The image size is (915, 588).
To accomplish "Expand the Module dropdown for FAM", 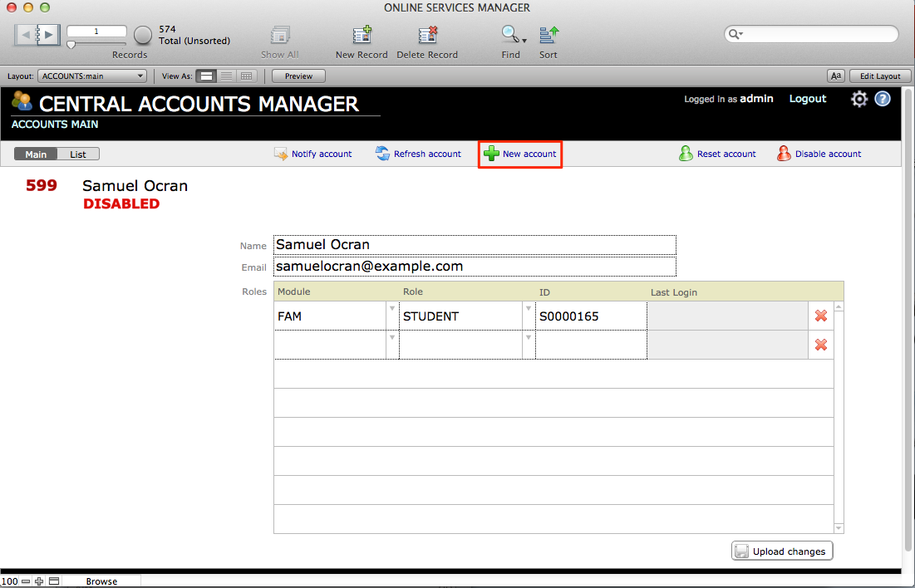I will [x=392, y=309].
